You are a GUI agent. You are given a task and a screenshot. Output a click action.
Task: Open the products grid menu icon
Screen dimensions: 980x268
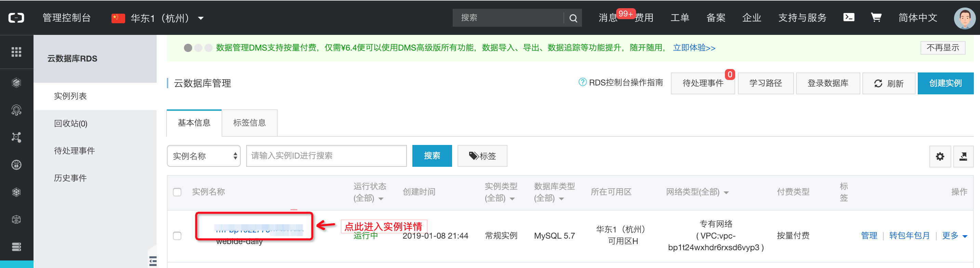click(16, 52)
